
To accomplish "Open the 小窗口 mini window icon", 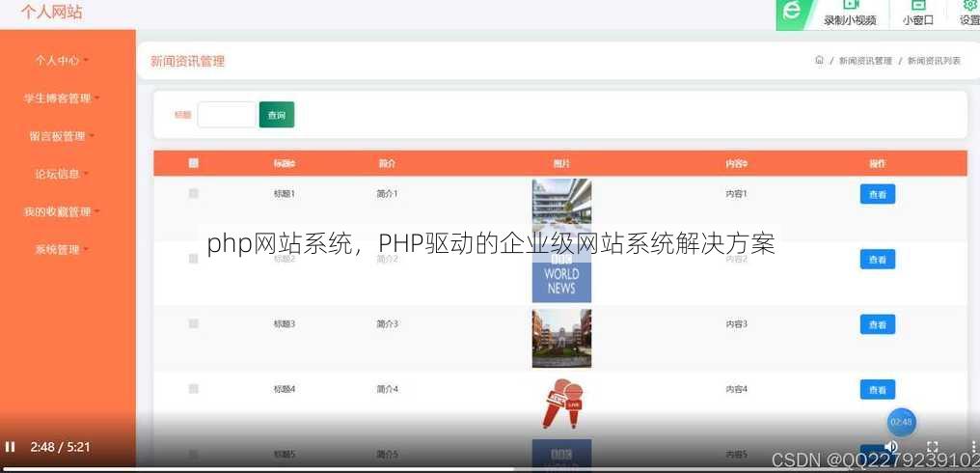I will [x=917, y=5].
